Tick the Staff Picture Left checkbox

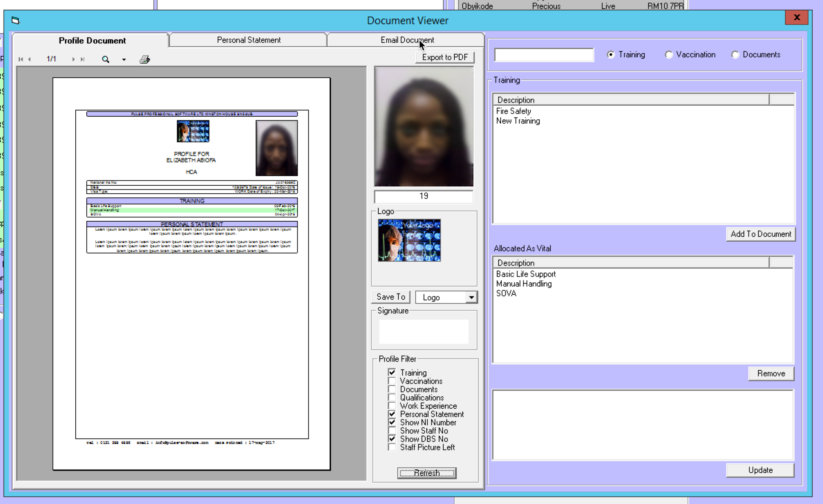point(392,447)
